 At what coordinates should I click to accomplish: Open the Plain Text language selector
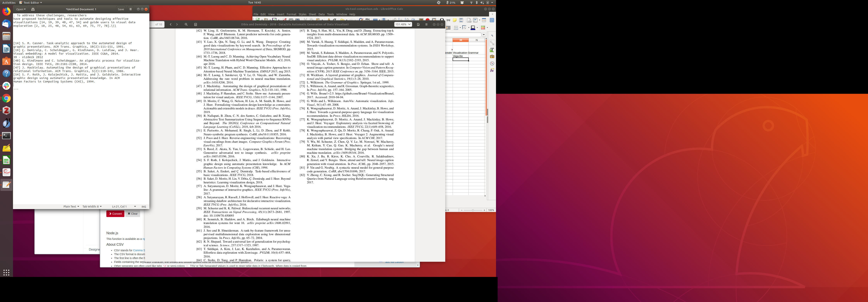tap(71, 206)
